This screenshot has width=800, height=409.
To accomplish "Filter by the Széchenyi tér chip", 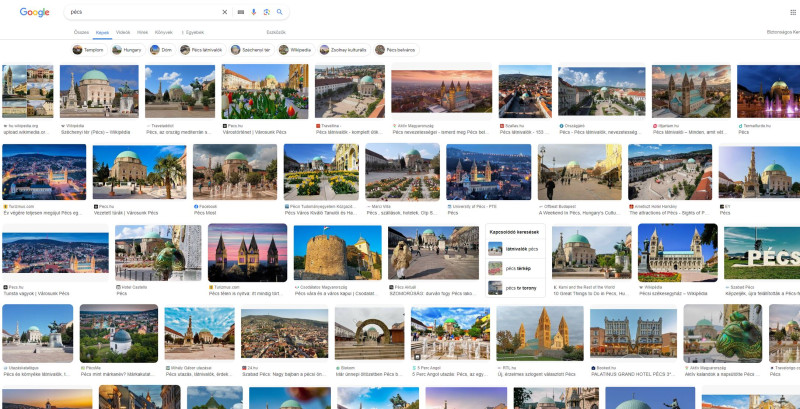I will (252, 50).
